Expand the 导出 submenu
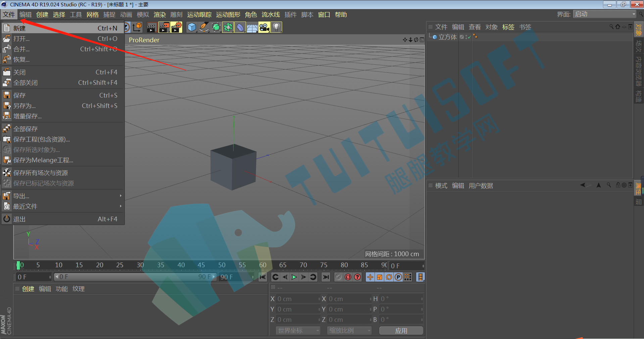This screenshot has width=644, height=339. (63, 196)
